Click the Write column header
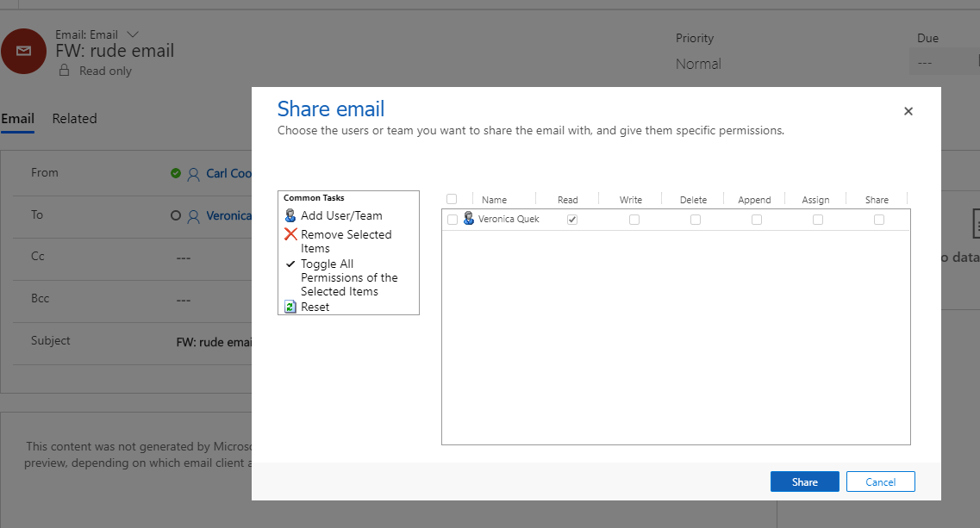The width and height of the screenshot is (980, 528). (x=631, y=200)
